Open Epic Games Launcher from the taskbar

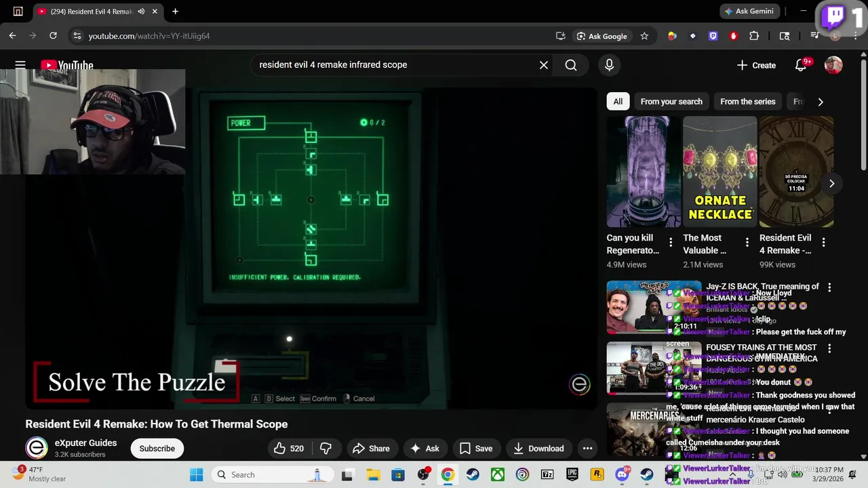point(572,474)
